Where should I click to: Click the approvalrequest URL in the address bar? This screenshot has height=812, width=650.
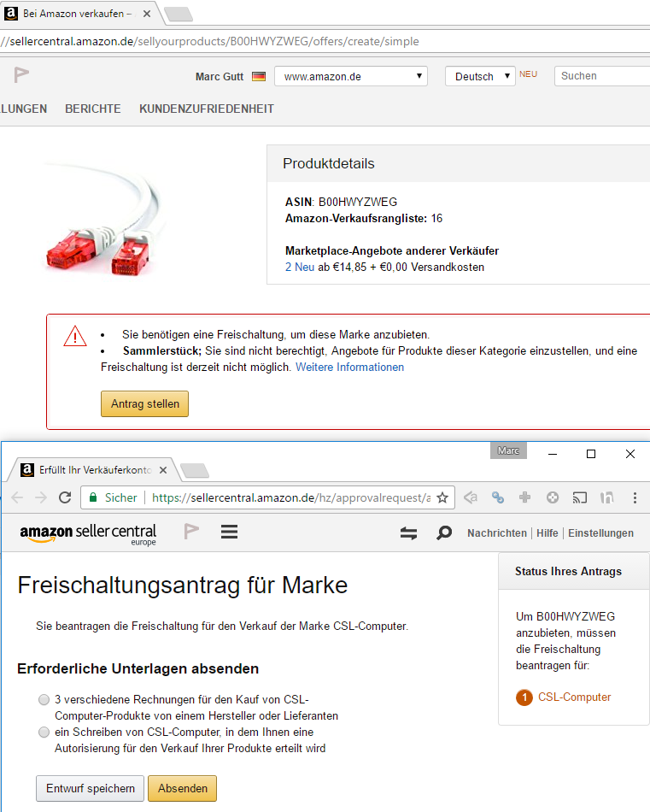pos(291,497)
